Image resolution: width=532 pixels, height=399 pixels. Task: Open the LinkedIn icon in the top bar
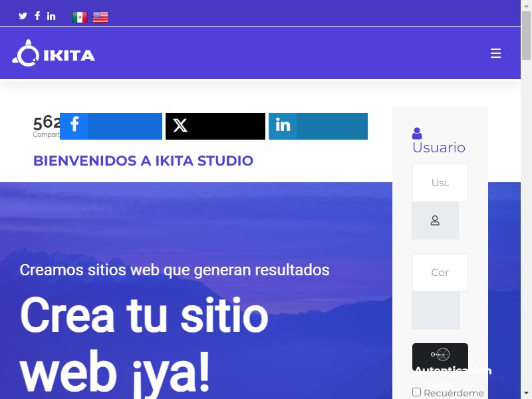[51, 16]
